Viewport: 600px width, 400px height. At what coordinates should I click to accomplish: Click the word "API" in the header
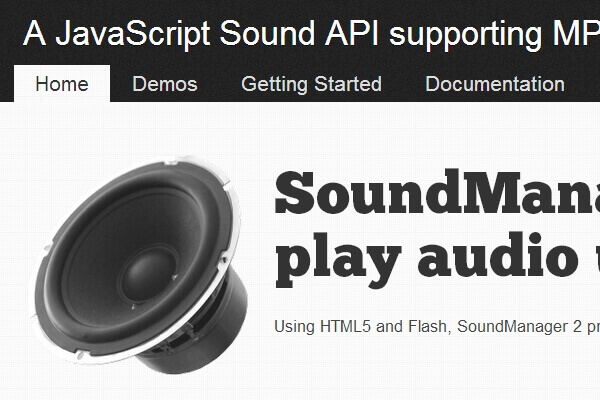click(352, 34)
